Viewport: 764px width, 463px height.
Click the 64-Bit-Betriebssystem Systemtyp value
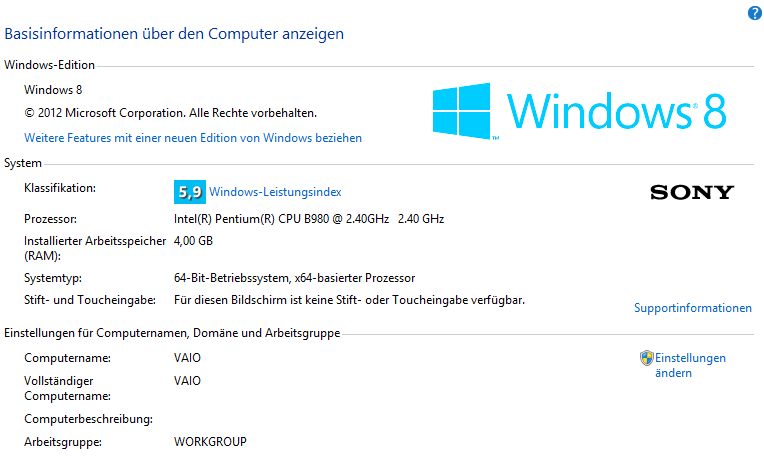[x=294, y=278]
